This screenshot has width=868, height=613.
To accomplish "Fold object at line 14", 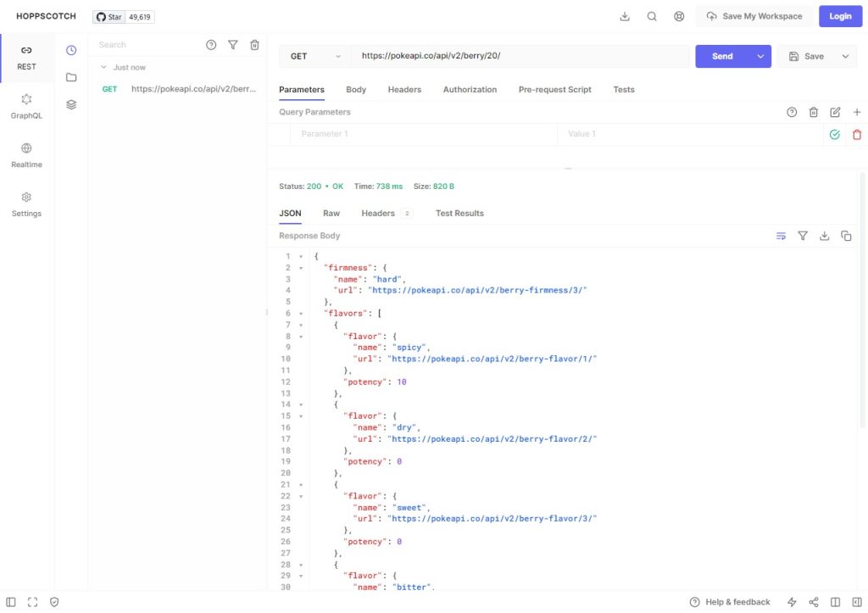I will pyautogui.click(x=301, y=404).
